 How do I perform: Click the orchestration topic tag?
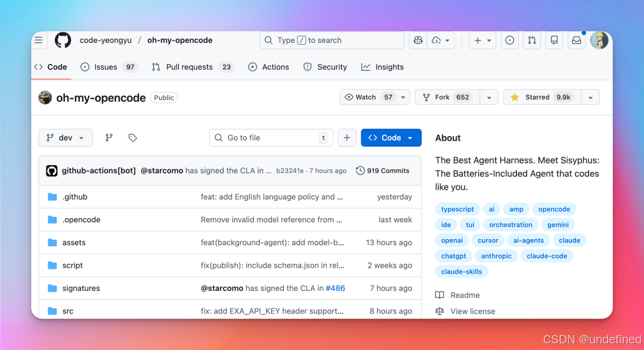coord(510,225)
